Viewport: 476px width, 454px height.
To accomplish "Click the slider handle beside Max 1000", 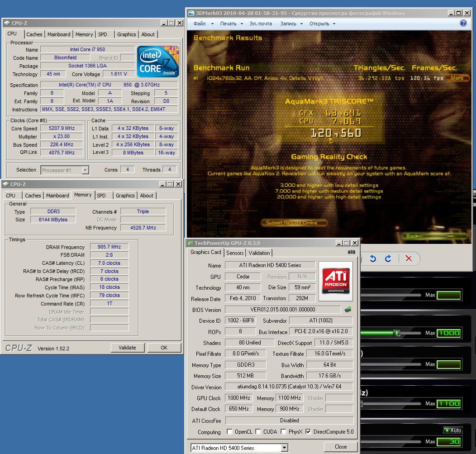I will coord(396,333).
